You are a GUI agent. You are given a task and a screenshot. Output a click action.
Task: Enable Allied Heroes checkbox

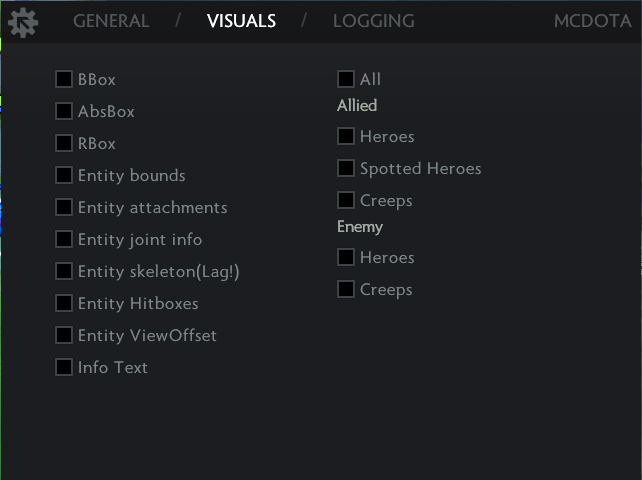click(x=346, y=136)
